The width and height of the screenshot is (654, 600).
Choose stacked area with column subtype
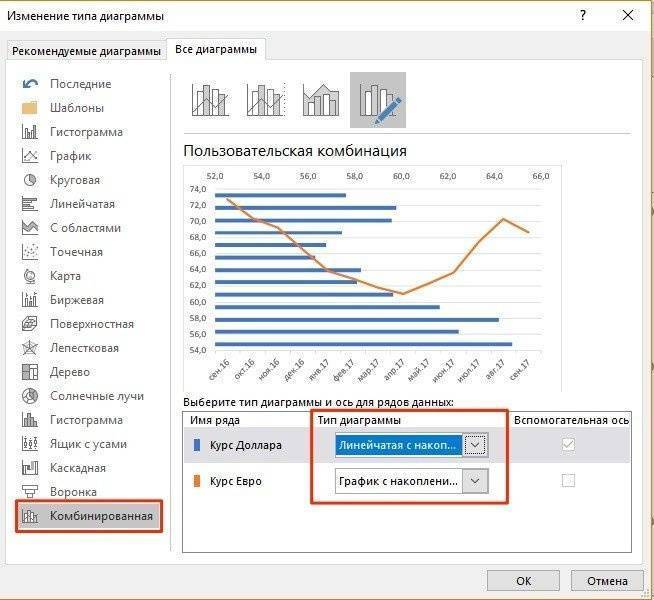pos(321,100)
